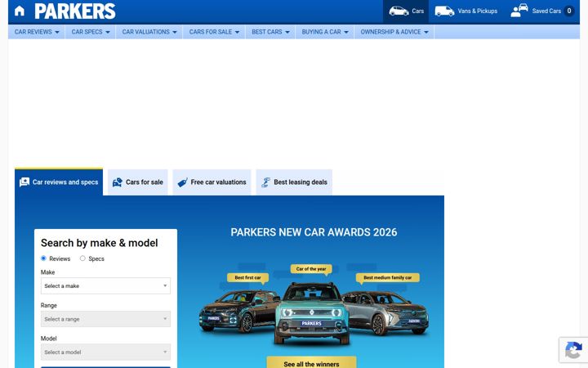588x368 pixels.
Task: Select the Car of the year label
Action: [x=311, y=269]
